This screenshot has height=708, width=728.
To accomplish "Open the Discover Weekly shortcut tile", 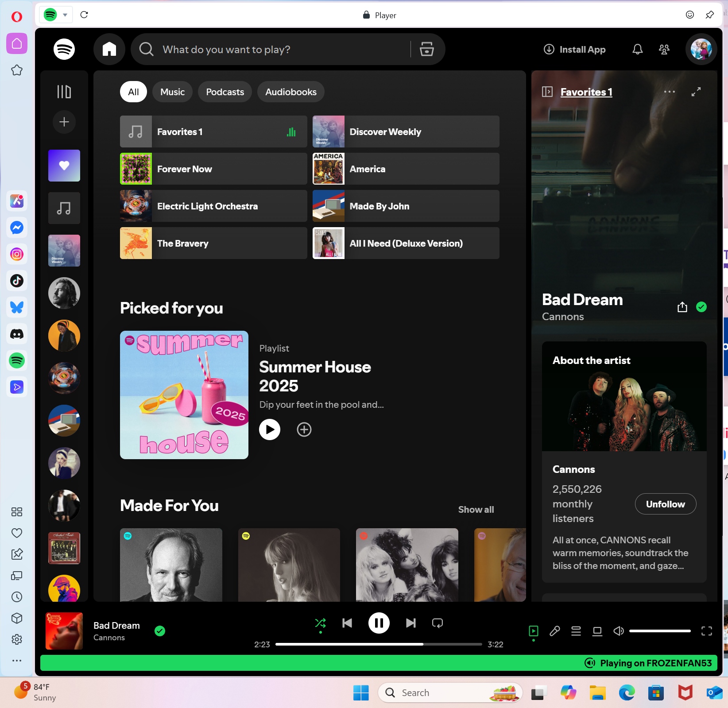I will 406,132.
